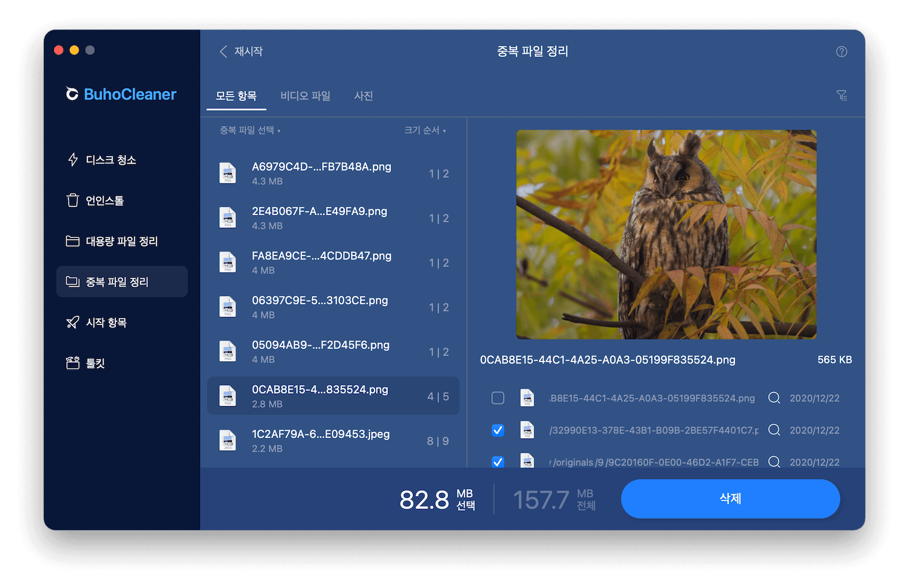Click the owl preview image

[x=666, y=234]
